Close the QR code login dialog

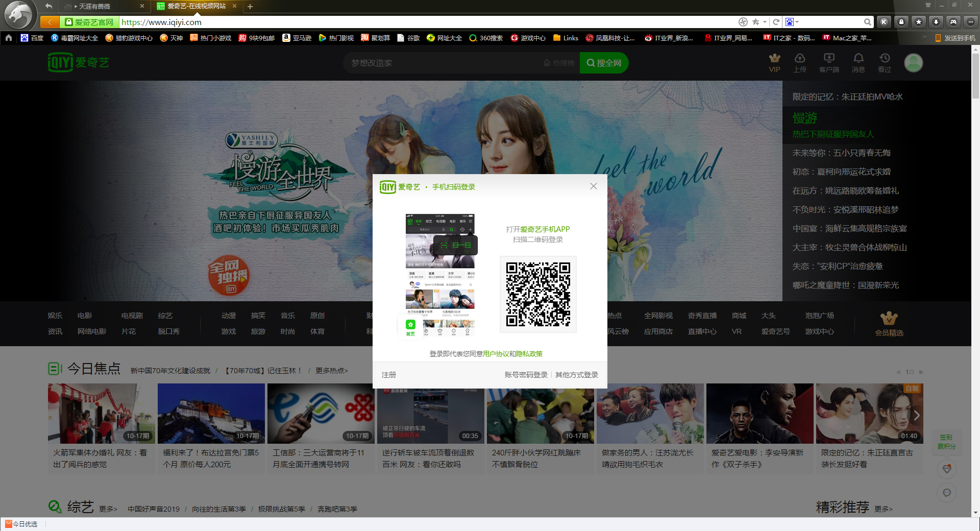point(593,186)
